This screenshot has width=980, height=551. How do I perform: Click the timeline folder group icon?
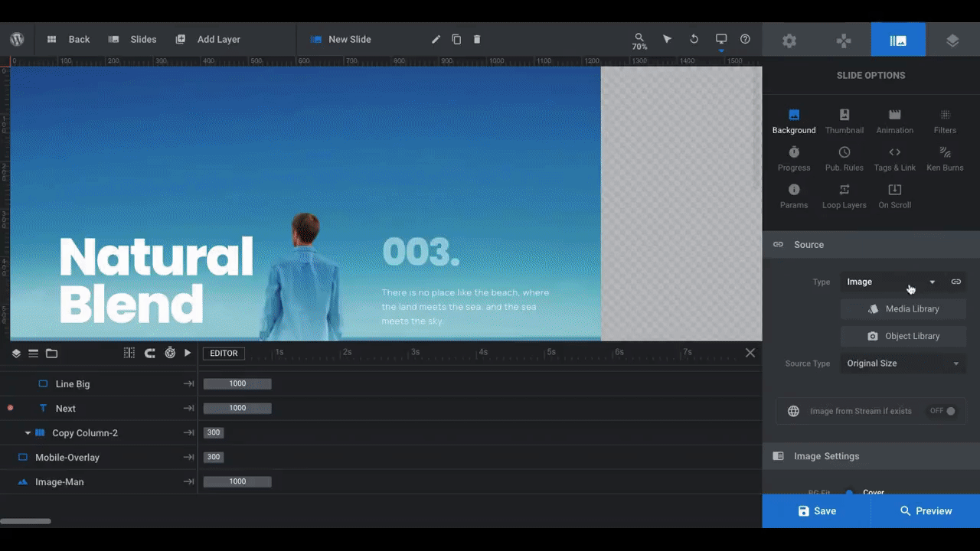click(51, 353)
